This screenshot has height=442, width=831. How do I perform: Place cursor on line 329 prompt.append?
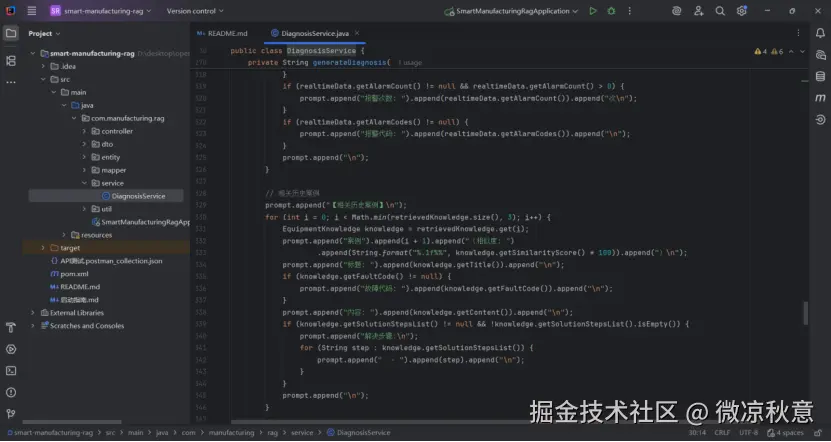296,205
